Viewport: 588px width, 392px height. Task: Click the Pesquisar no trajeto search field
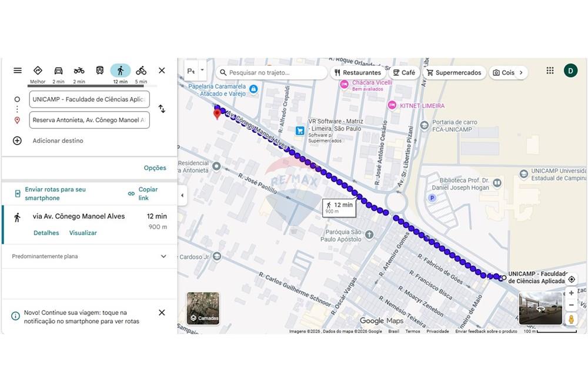click(273, 73)
